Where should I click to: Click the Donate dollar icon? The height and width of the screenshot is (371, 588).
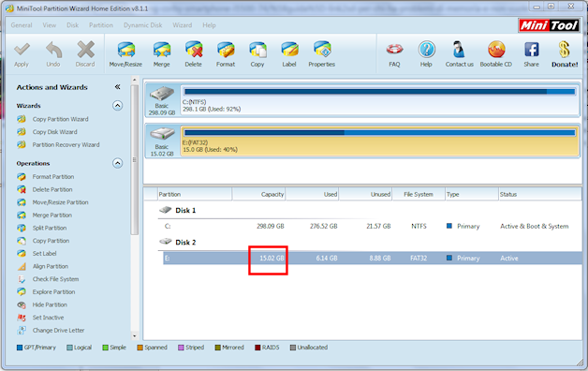coord(565,50)
